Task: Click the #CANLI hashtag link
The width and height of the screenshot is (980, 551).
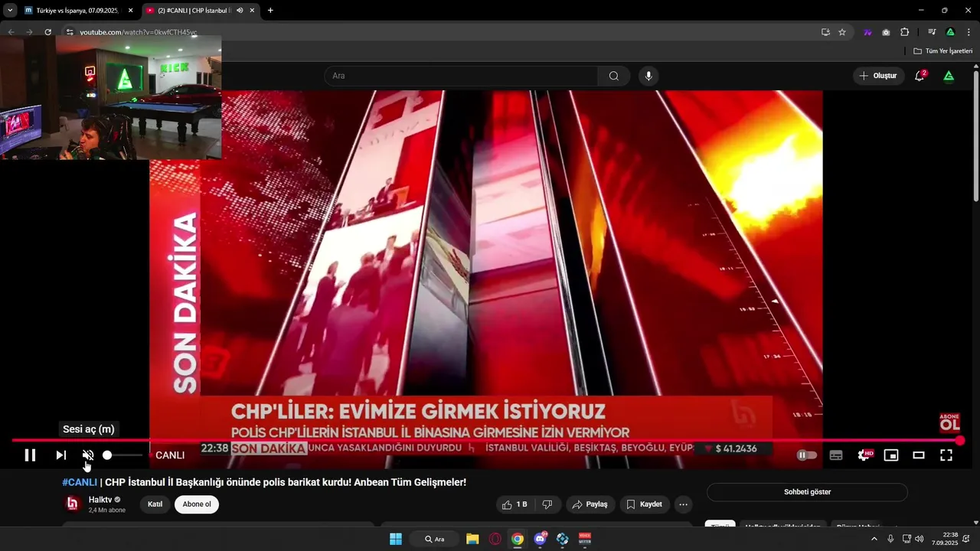Action: tap(80, 482)
